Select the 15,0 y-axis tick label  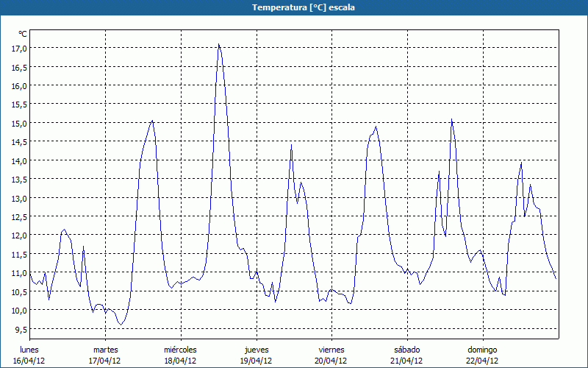(19, 123)
